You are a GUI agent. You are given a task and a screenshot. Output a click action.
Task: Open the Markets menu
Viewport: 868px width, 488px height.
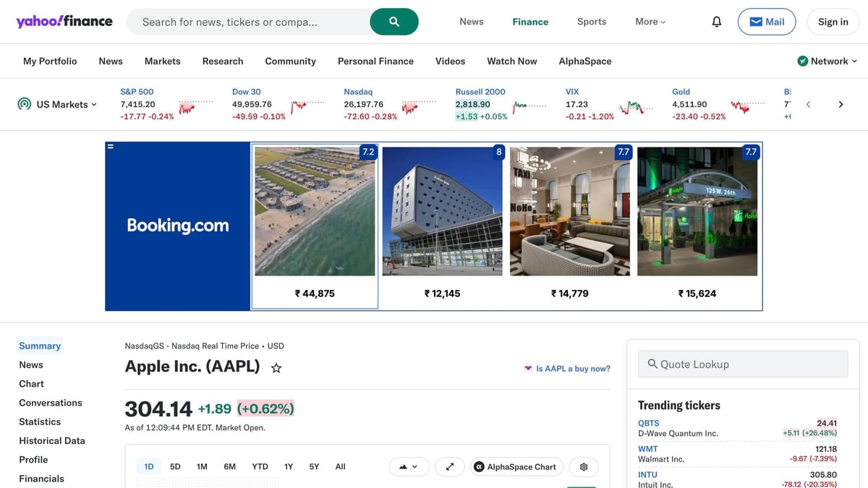pyautogui.click(x=162, y=61)
